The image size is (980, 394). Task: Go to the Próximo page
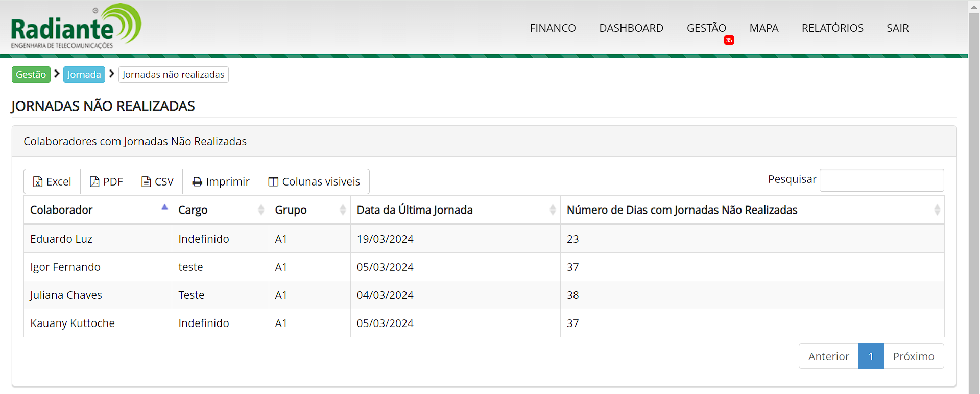913,356
